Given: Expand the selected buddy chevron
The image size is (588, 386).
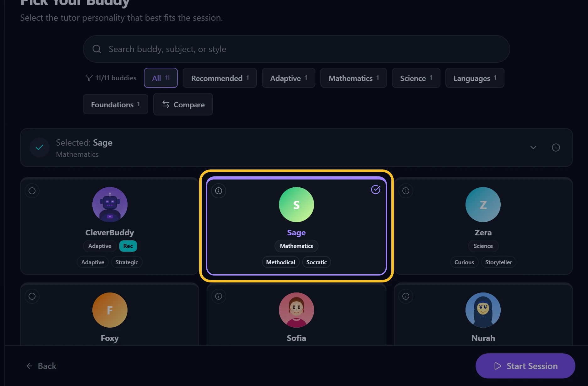Looking at the screenshot, I should (x=533, y=147).
